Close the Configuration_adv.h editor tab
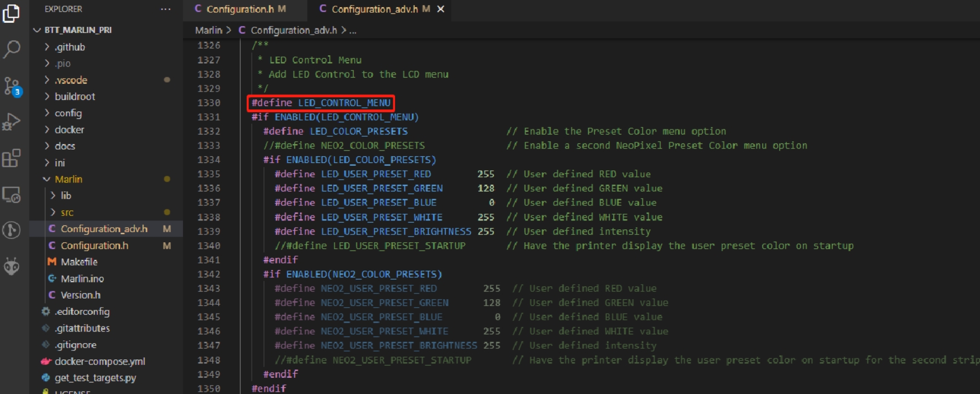 coord(441,9)
